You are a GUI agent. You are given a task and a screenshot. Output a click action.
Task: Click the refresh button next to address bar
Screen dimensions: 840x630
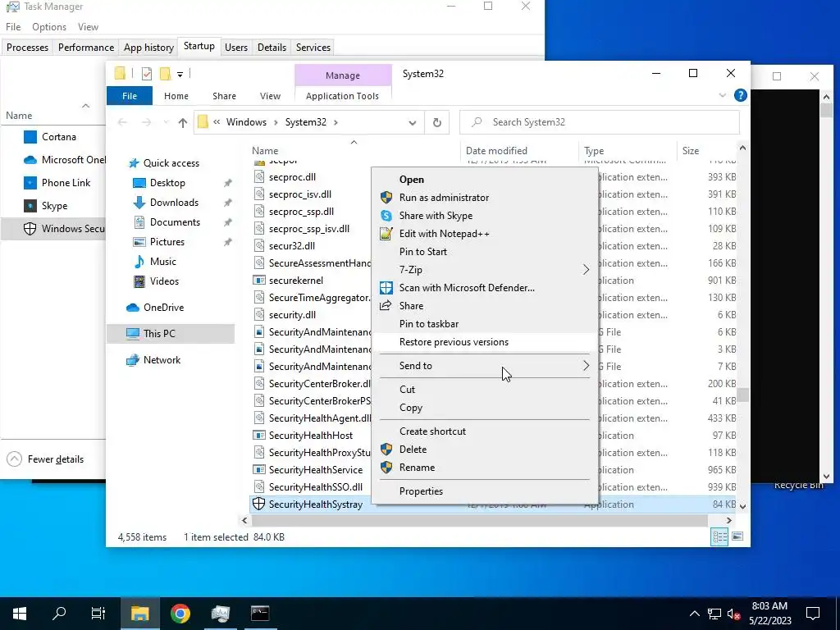tap(437, 123)
